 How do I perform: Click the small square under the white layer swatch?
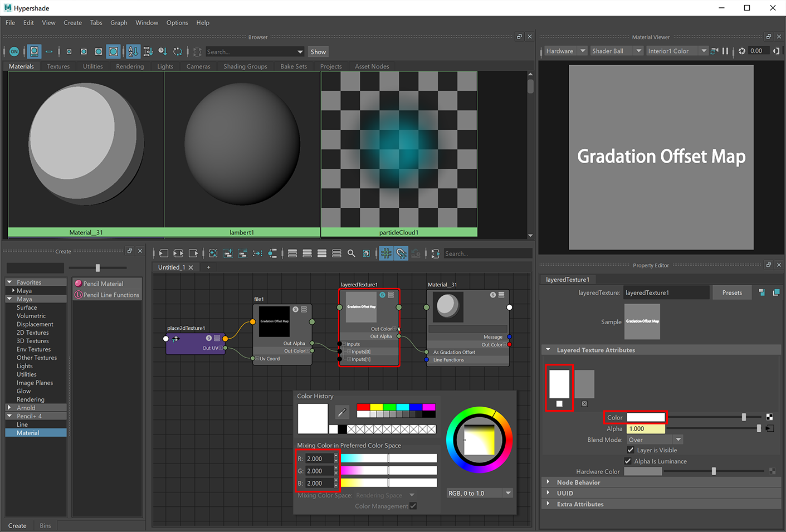tap(559, 404)
